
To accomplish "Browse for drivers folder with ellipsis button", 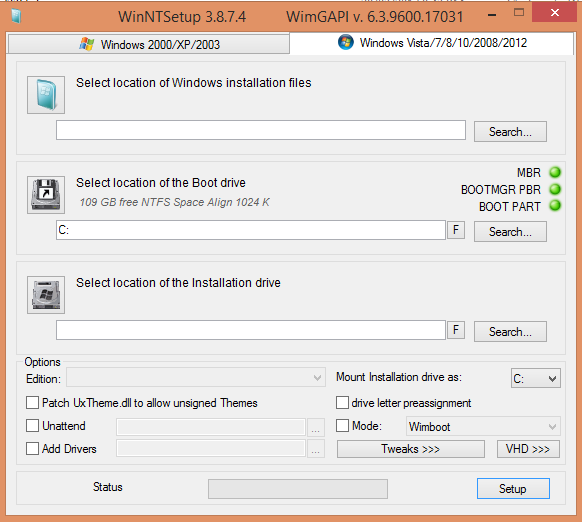I will [315, 449].
